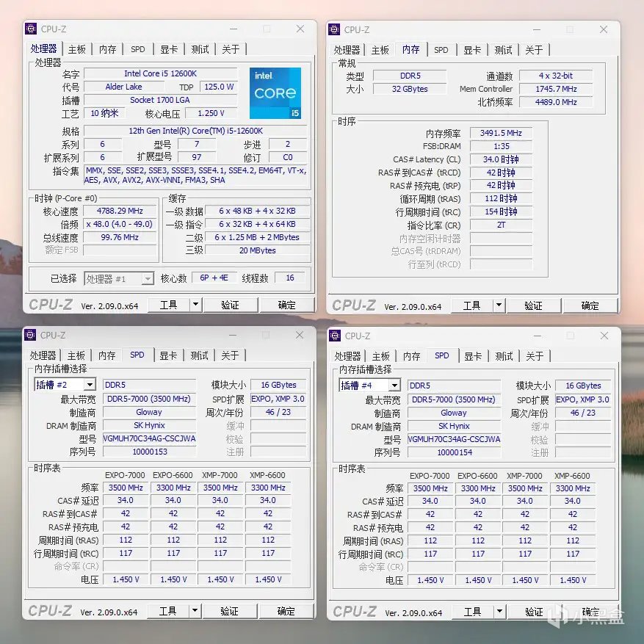
Task: Open the 插槽 #2 slot dropdown
Action: coord(65,385)
